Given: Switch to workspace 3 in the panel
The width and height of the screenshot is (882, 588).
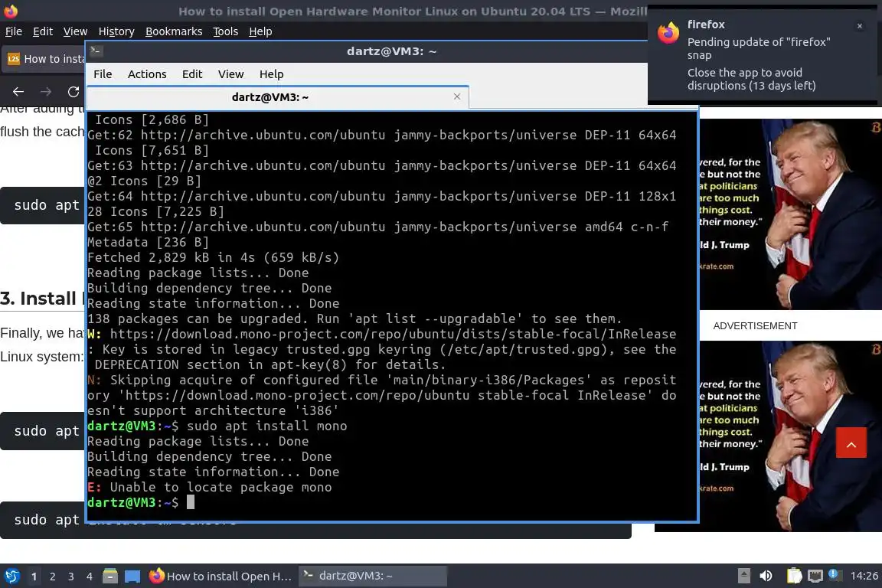Looking at the screenshot, I should (71, 577).
